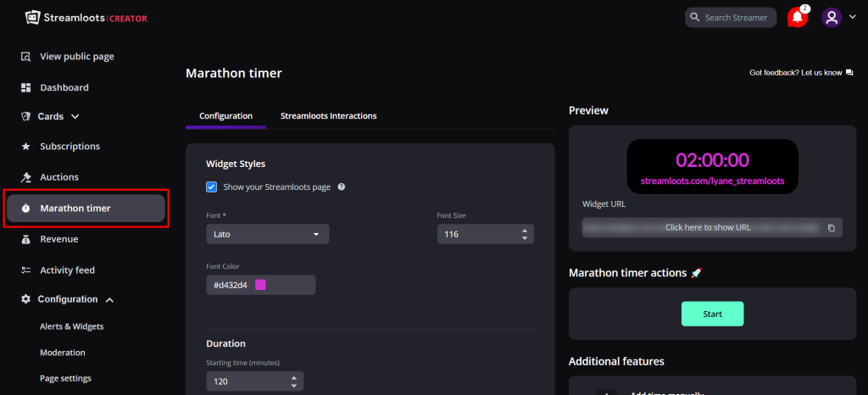The image size is (868, 395).
Task: Open notifications bell icon
Action: [x=797, y=18]
